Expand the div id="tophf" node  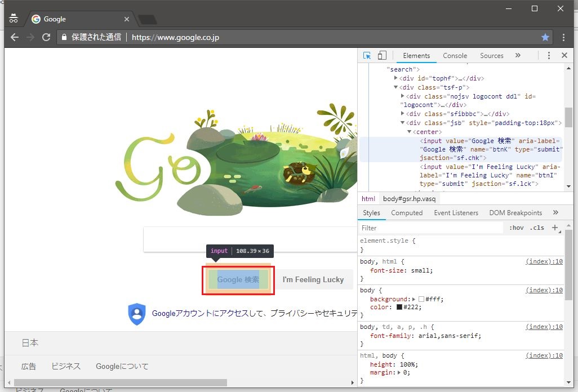tap(395, 78)
